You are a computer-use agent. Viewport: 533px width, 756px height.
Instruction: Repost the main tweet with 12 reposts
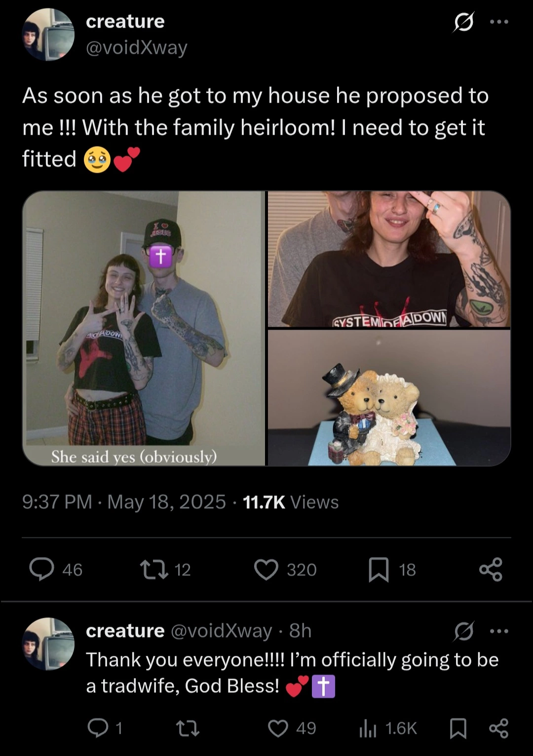[x=154, y=569]
